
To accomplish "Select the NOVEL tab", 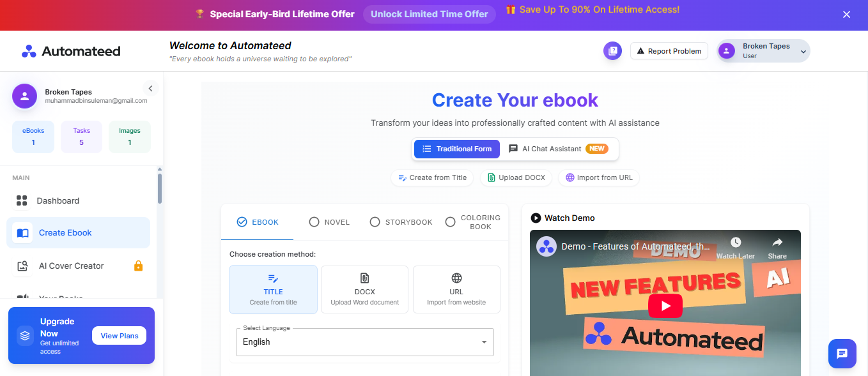I will point(329,222).
